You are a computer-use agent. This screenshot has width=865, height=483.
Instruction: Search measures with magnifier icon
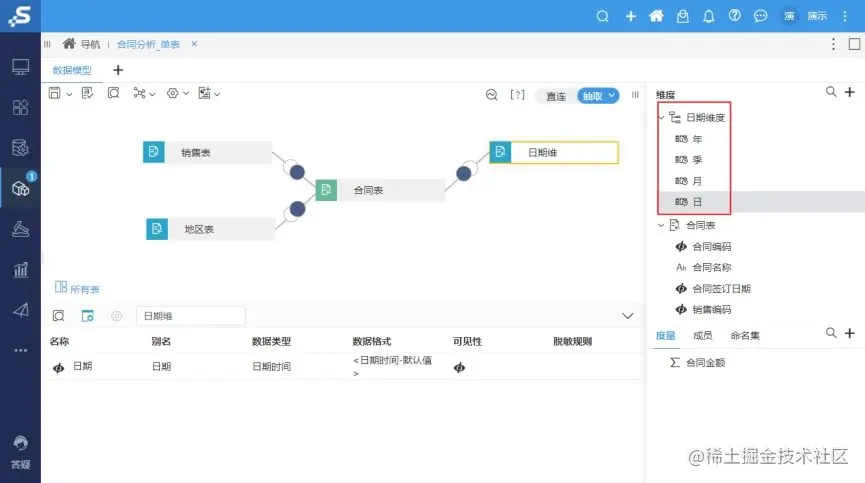831,333
